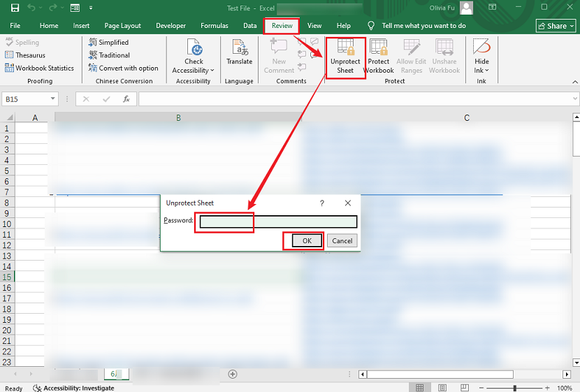
Task: Switch to Normal view icon
Action: [419, 388]
